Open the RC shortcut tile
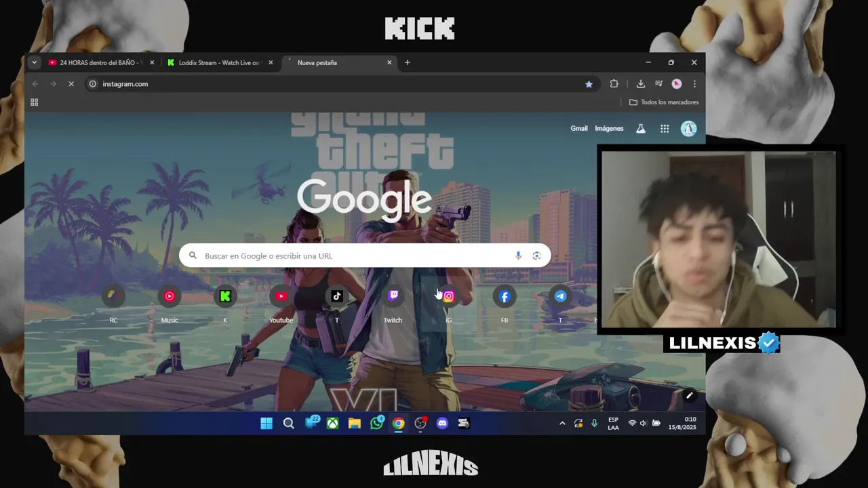This screenshot has height=488, width=868. [113, 296]
